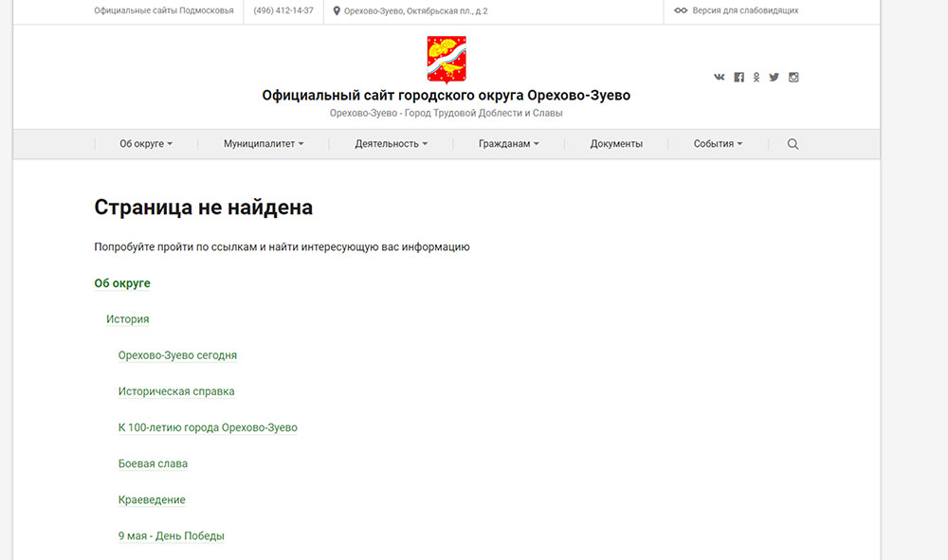This screenshot has height=560, width=948.
Task: Expand the Об округе dropdown menu
Action: pyautogui.click(x=146, y=144)
